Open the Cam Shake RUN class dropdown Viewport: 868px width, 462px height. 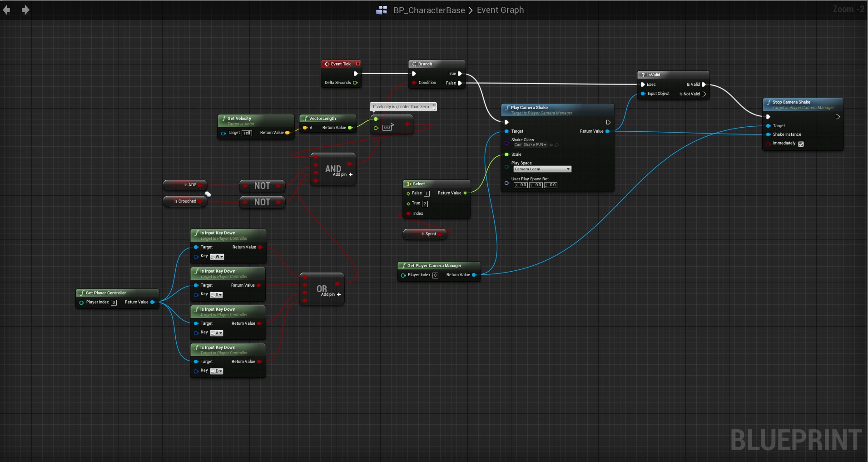(530, 145)
